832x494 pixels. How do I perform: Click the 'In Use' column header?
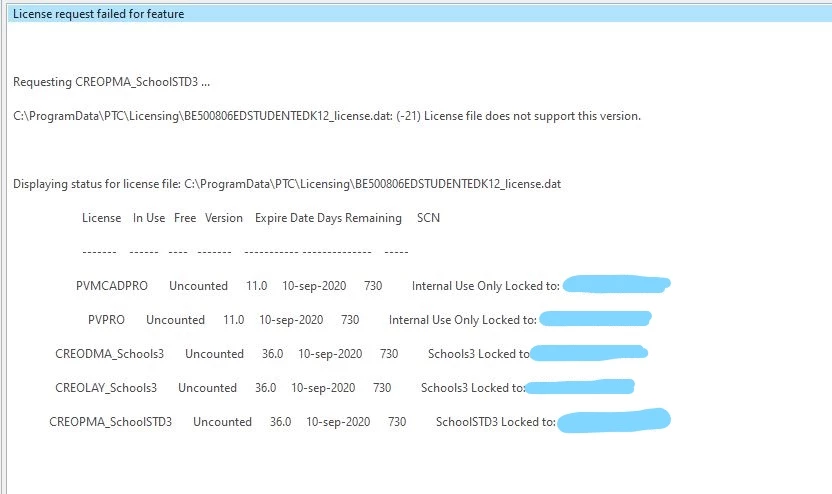[149, 218]
